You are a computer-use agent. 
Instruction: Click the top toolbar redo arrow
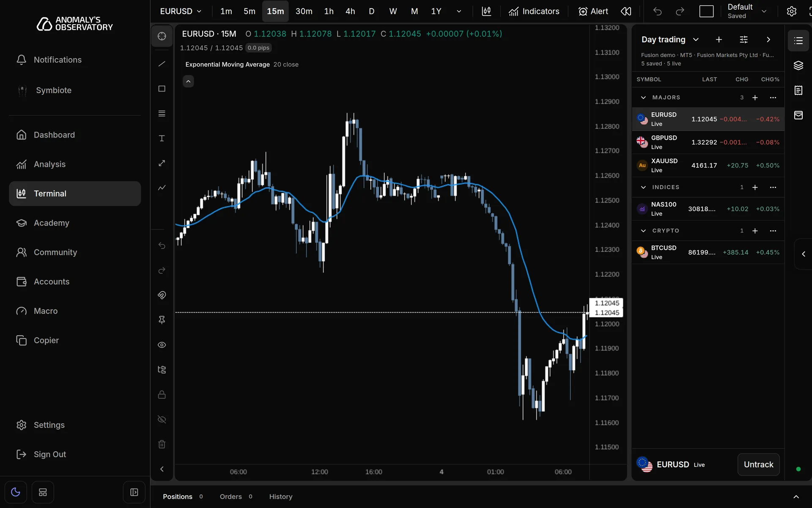(680, 11)
